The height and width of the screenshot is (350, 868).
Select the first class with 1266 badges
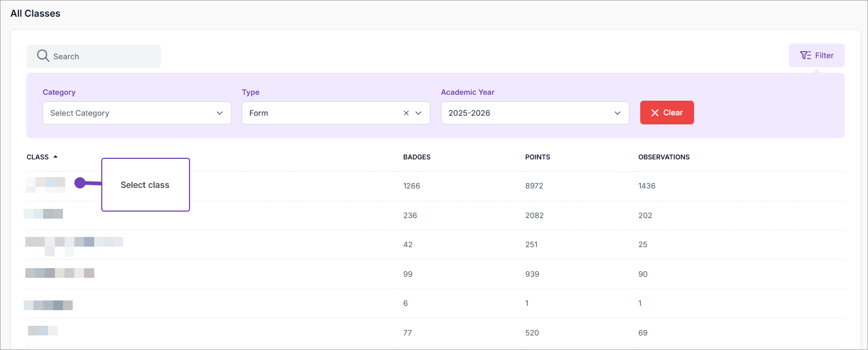click(x=46, y=185)
